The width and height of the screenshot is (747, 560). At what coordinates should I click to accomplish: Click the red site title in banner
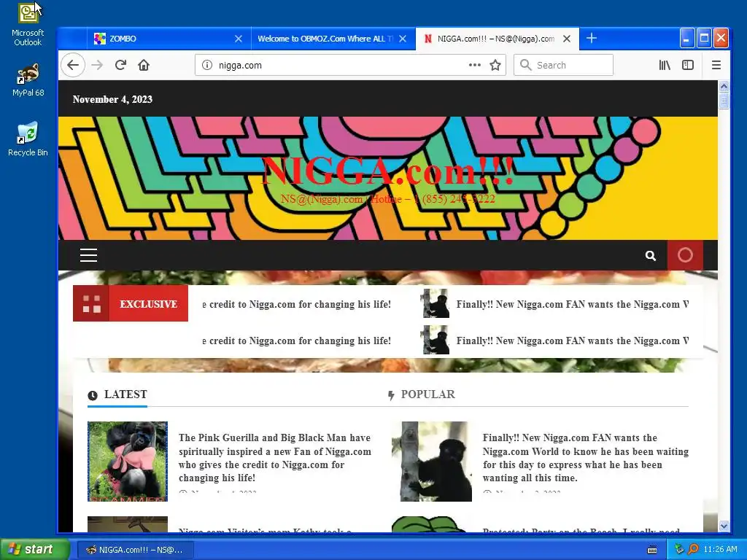coord(388,171)
